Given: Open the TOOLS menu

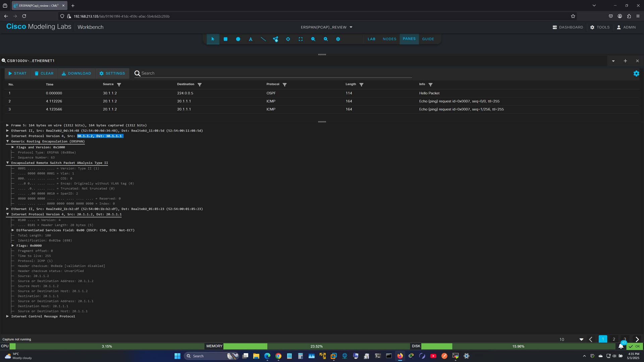Looking at the screenshot, I should tap(600, 27).
